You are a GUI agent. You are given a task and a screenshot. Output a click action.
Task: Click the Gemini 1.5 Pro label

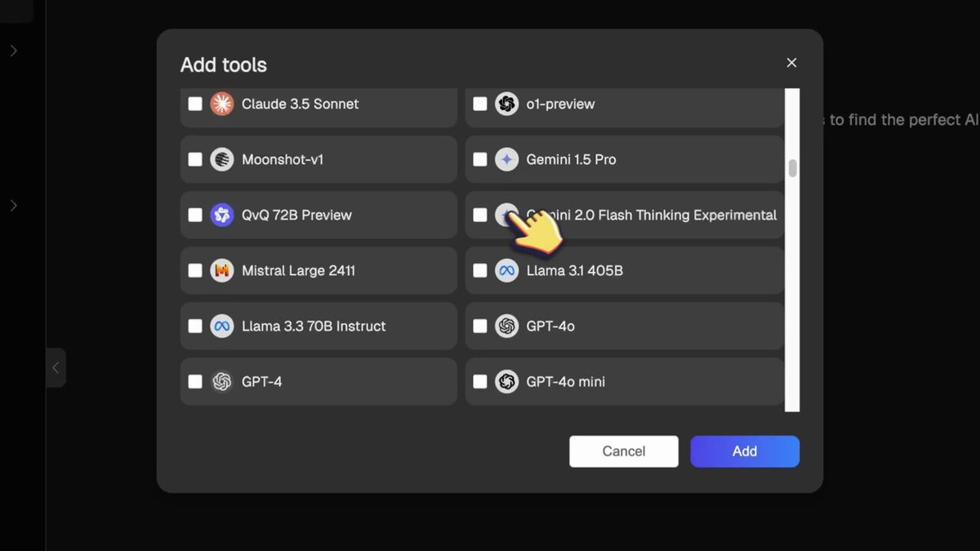tap(571, 159)
